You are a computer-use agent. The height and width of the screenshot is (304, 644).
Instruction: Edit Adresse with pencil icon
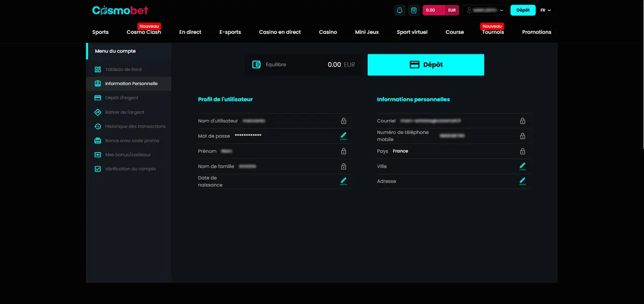523,181
